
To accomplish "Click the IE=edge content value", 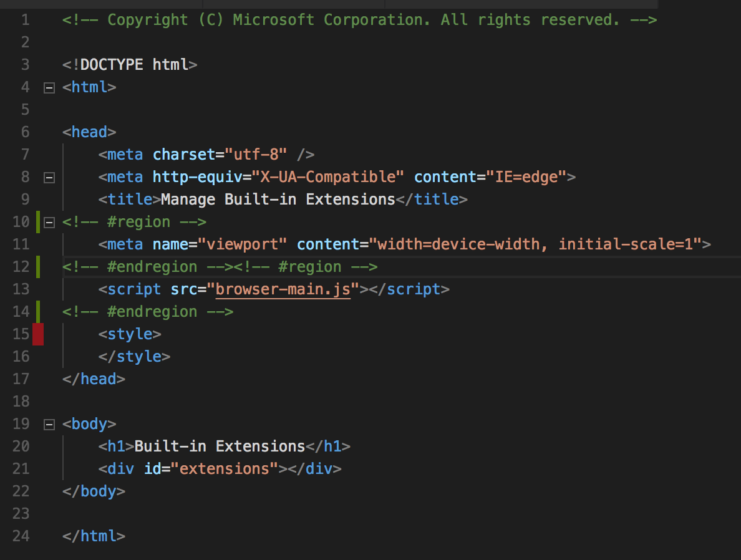I will 533,177.
